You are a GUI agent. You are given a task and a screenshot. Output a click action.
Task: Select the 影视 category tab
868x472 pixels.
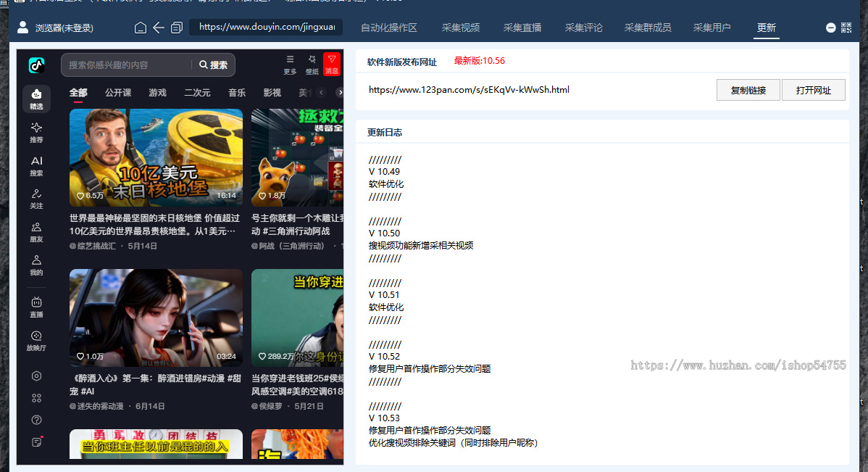point(272,93)
